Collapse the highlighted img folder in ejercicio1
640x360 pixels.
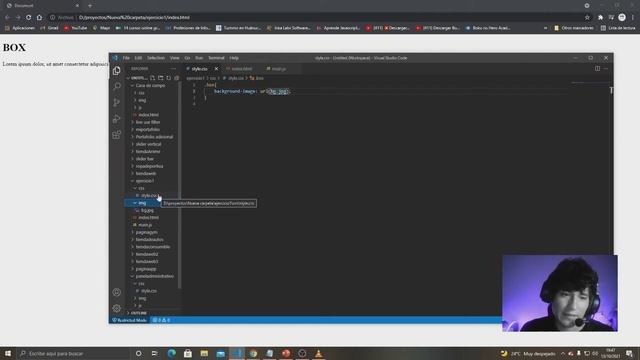pos(142,203)
